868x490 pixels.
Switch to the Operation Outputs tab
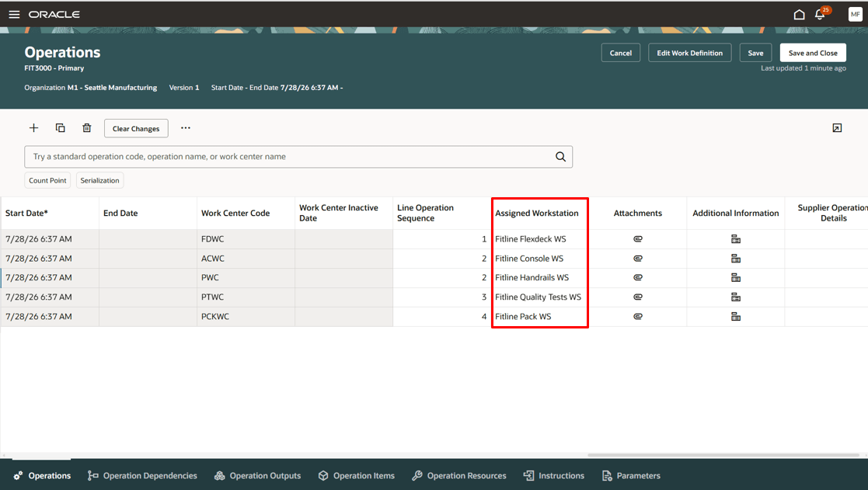click(x=257, y=475)
